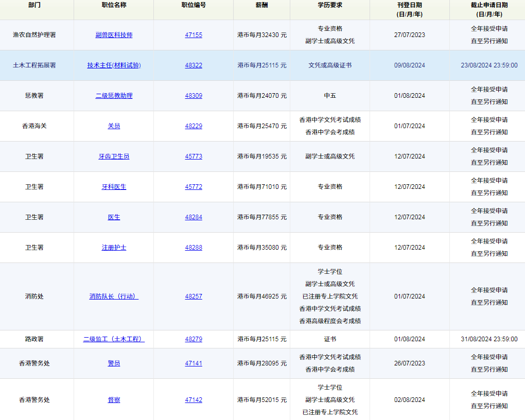View the 牙齿卫生员 job details
Image resolution: width=525 pixels, height=420 pixels.
(x=114, y=156)
